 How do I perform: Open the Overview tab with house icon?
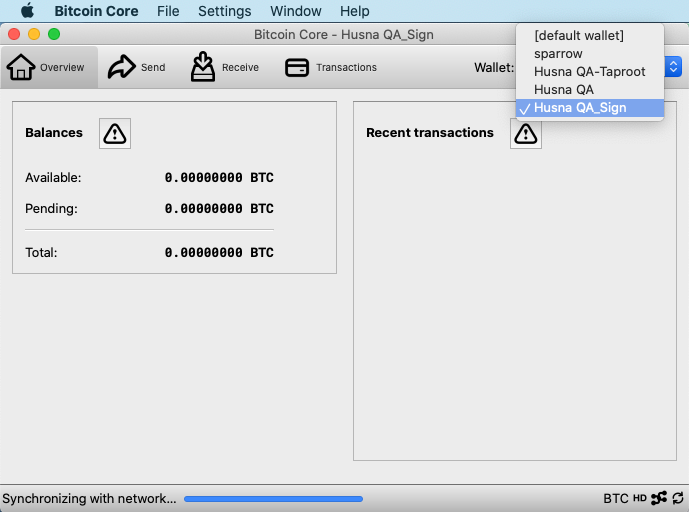pos(48,67)
